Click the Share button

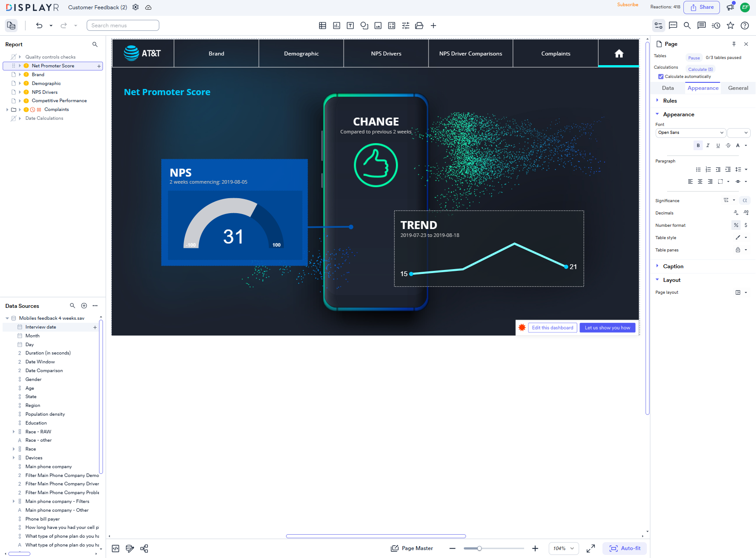(x=701, y=7)
